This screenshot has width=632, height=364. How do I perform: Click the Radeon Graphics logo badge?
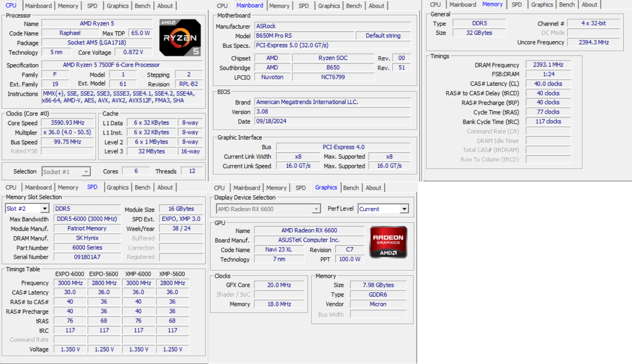pyautogui.click(x=388, y=242)
